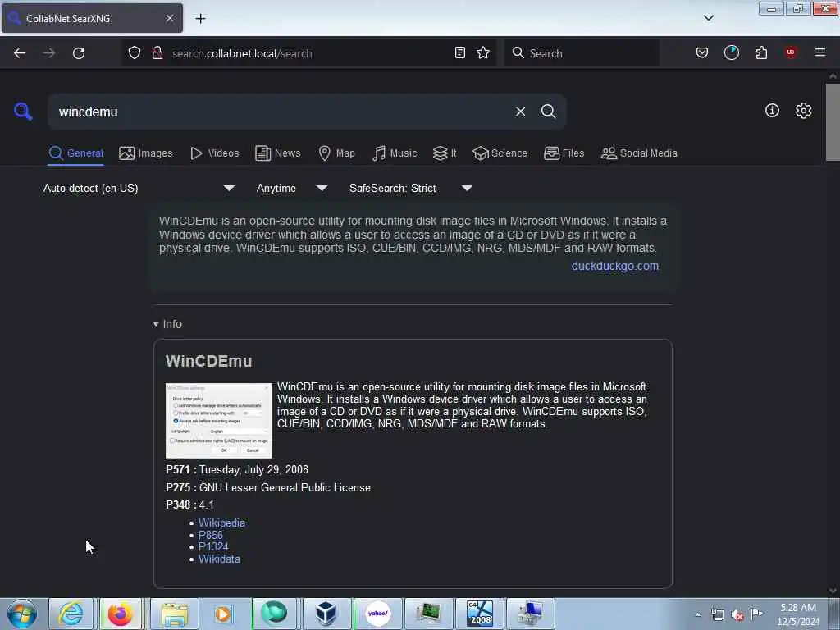The height and width of the screenshot is (630, 840).
Task: Switch to the It category tab
Action: pyautogui.click(x=445, y=153)
